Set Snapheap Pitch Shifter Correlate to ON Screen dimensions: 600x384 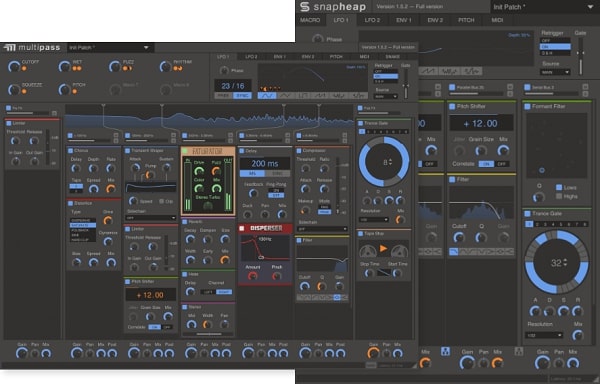(x=486, y=164)
